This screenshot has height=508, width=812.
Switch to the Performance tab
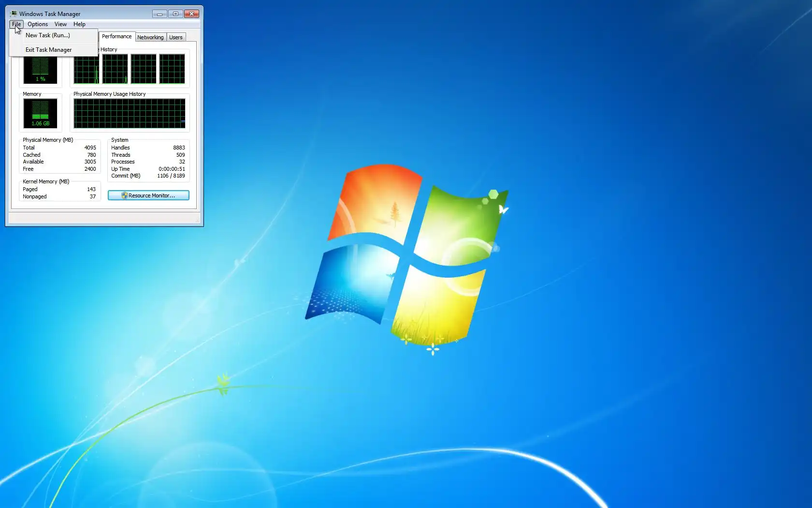(x=116, y=36)
